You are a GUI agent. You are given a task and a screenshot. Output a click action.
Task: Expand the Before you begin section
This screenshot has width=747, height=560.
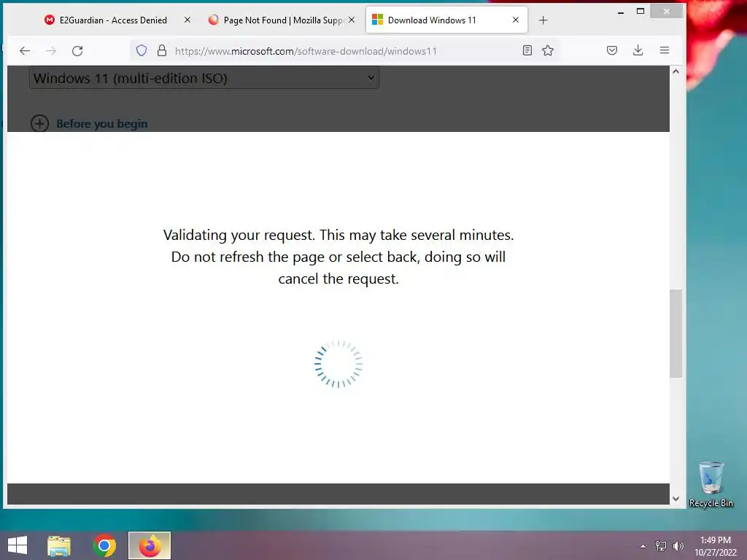coord(39,123)
